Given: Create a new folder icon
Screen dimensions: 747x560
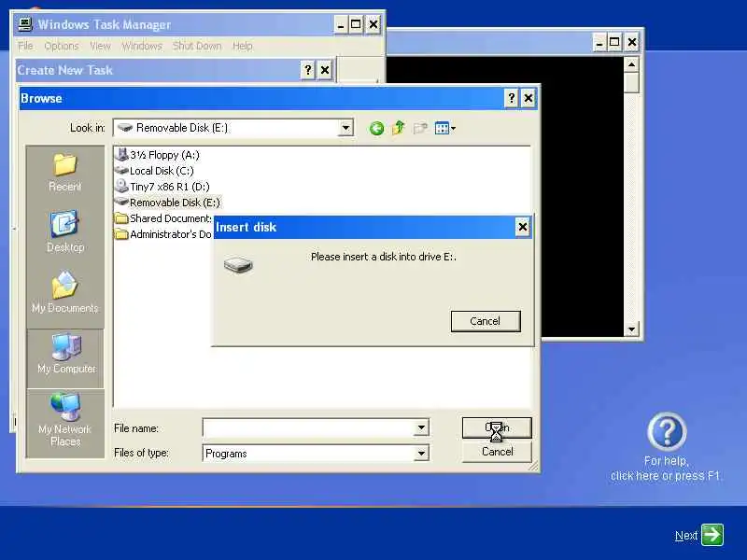Looking at the screenshot, I should (420, 128).
